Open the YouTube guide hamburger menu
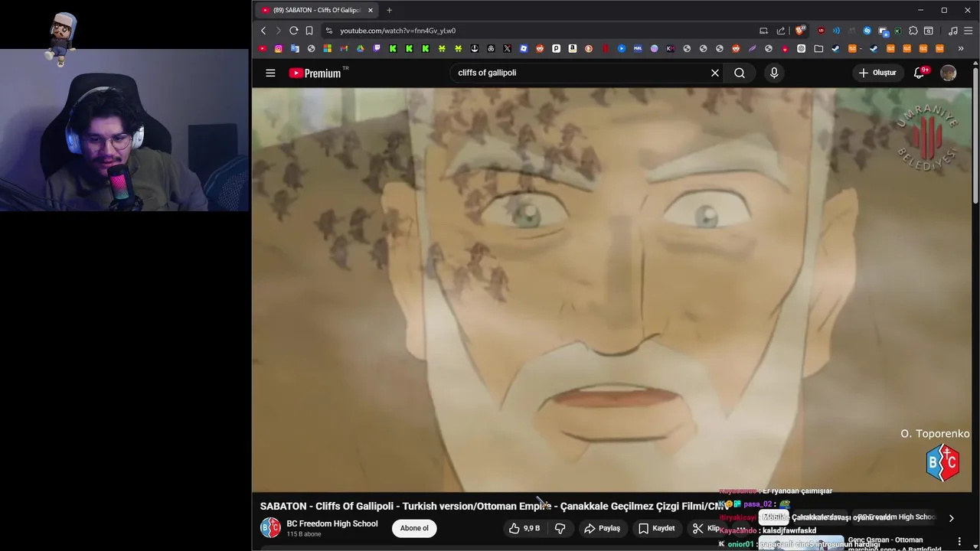The height and width of the screenshot is (551, 980). (x=270, y=73)
